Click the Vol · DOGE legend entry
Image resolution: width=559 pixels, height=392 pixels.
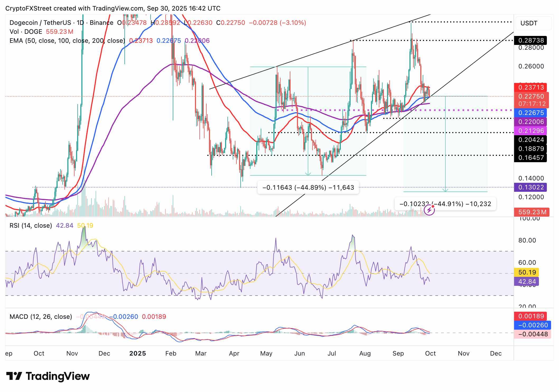click(x=25, y=31)
